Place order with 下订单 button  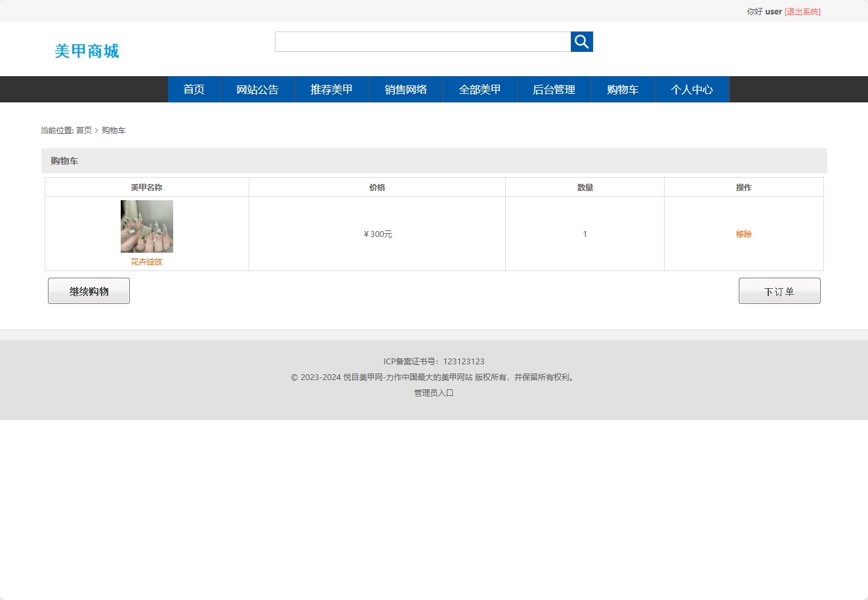point(779,291)
